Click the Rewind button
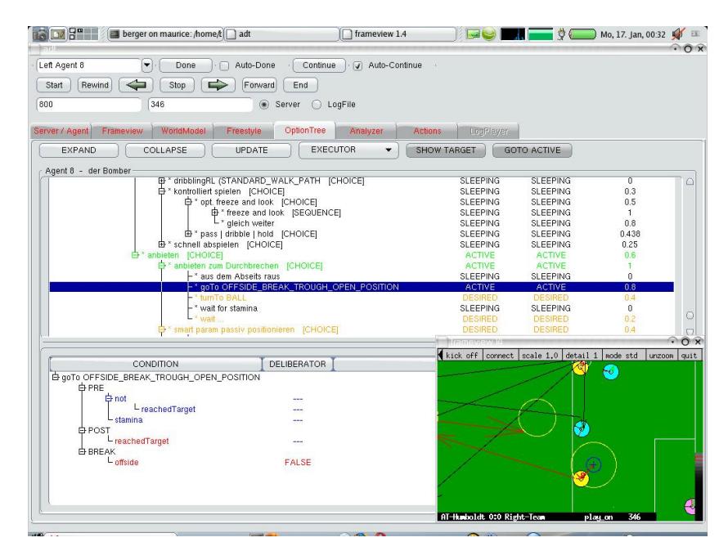This screenshot has width=728, height=560. 95,85
